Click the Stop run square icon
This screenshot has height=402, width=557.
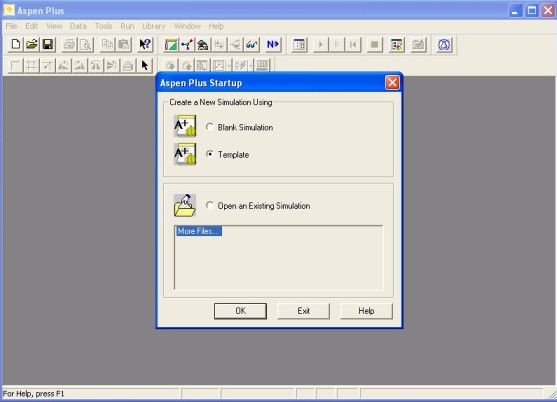(x=374, y=45)
